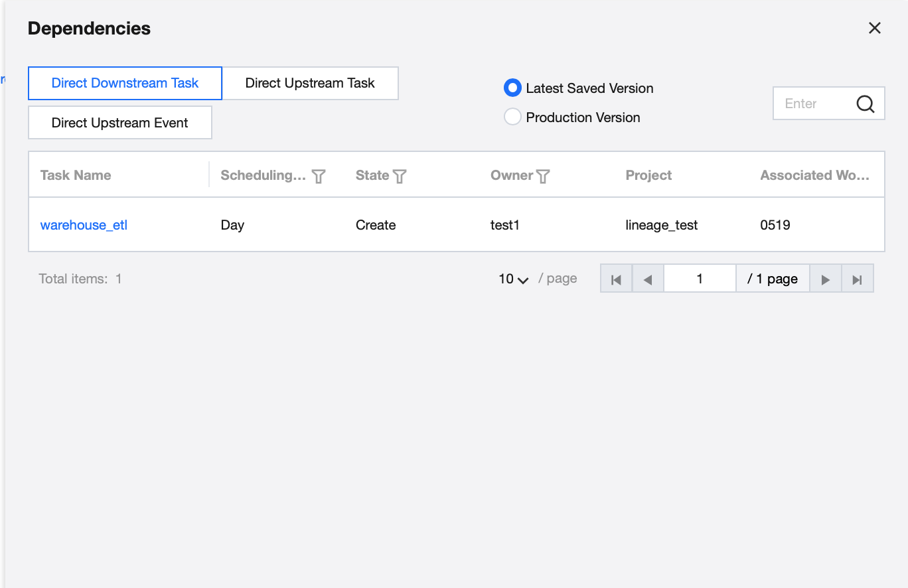The height and width of the screenshot is (588, 908).
Task: Jump to the last page
Action: click(857, 279)
